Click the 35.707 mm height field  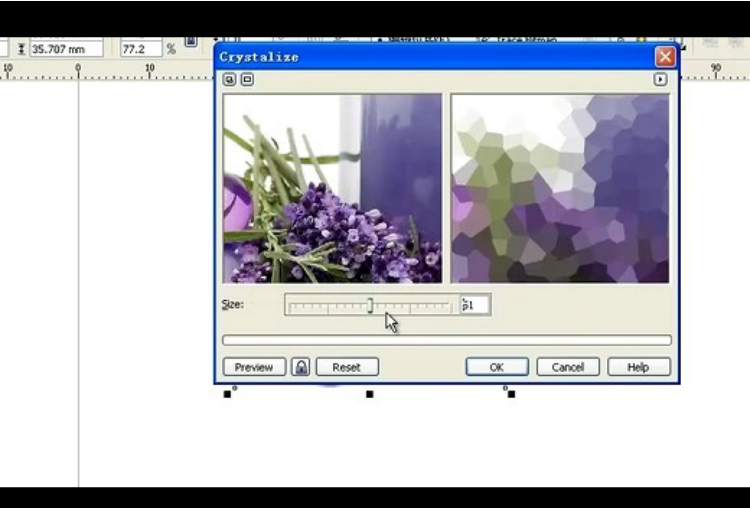click(66, 49)
